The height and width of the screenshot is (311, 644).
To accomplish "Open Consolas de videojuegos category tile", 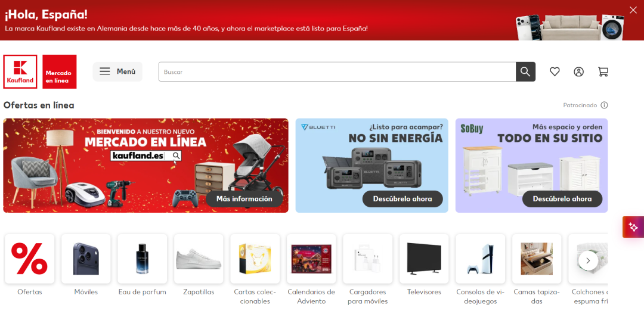I will coord(481,259).
